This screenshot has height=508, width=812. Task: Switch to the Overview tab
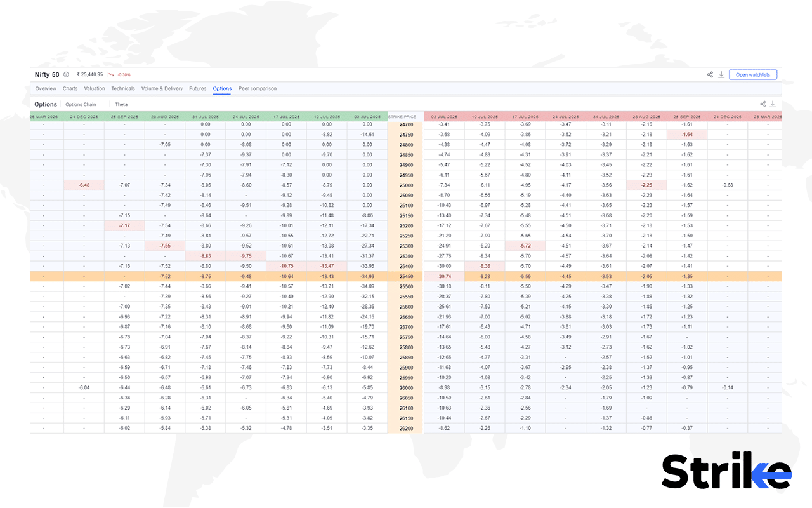click(x=45, y=89)
